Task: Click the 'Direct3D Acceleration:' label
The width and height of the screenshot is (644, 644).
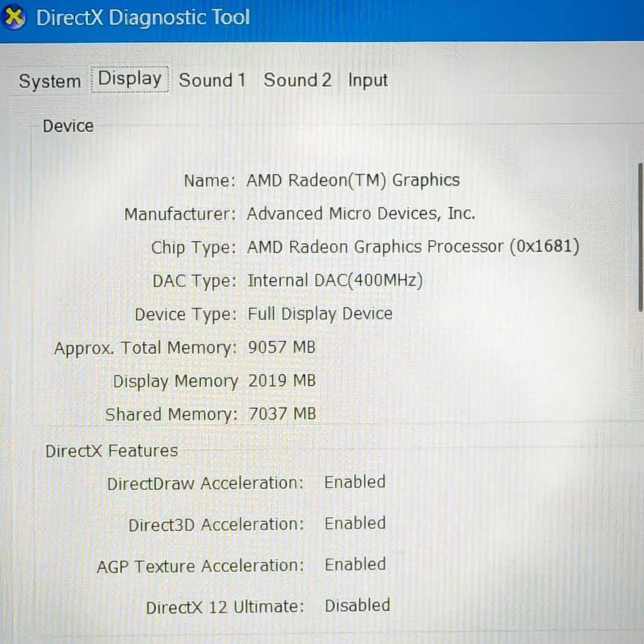Action: [x=216, y=525]
